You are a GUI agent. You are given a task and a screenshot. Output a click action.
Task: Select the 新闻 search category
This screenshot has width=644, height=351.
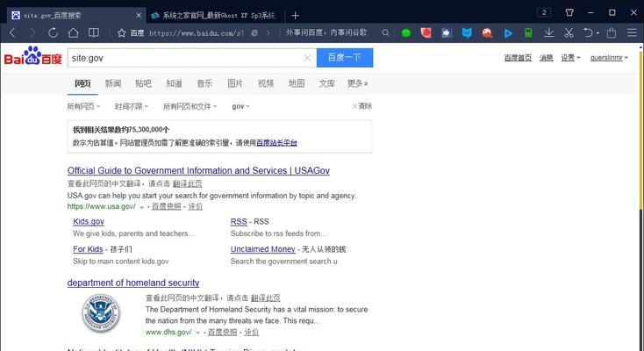(113, 83)
